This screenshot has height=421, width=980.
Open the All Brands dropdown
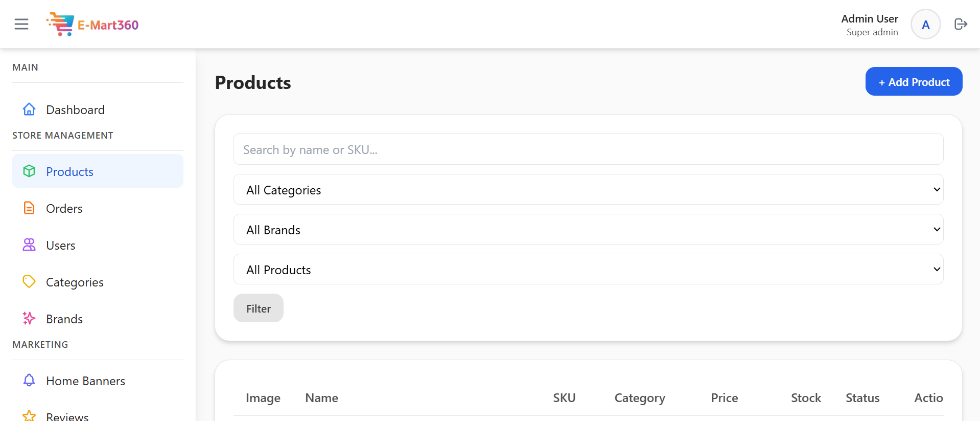[588, 230]
